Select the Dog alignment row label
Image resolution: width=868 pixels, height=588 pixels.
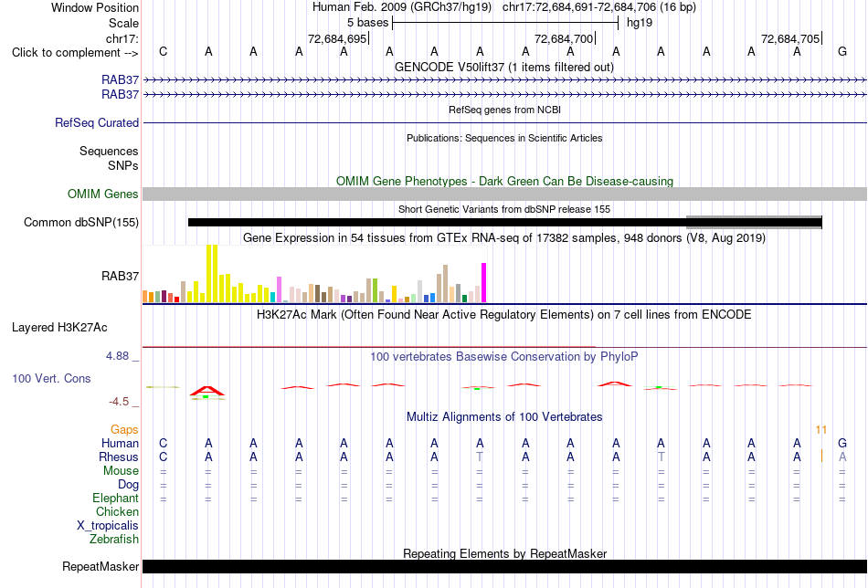point(128,485)
